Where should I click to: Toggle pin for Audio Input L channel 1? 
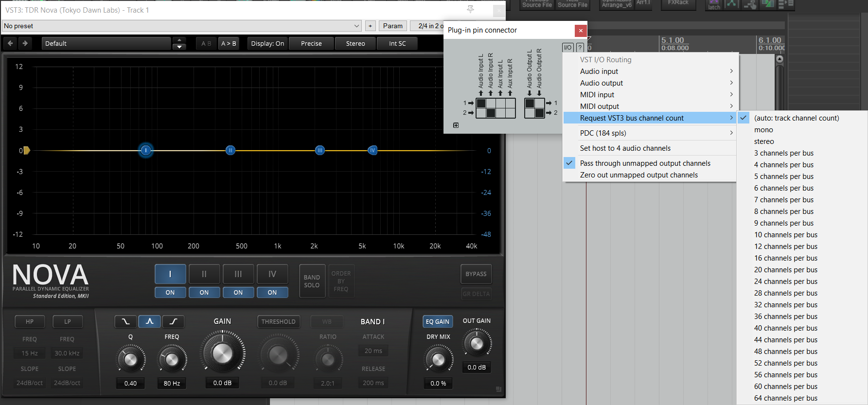[481, 103]
